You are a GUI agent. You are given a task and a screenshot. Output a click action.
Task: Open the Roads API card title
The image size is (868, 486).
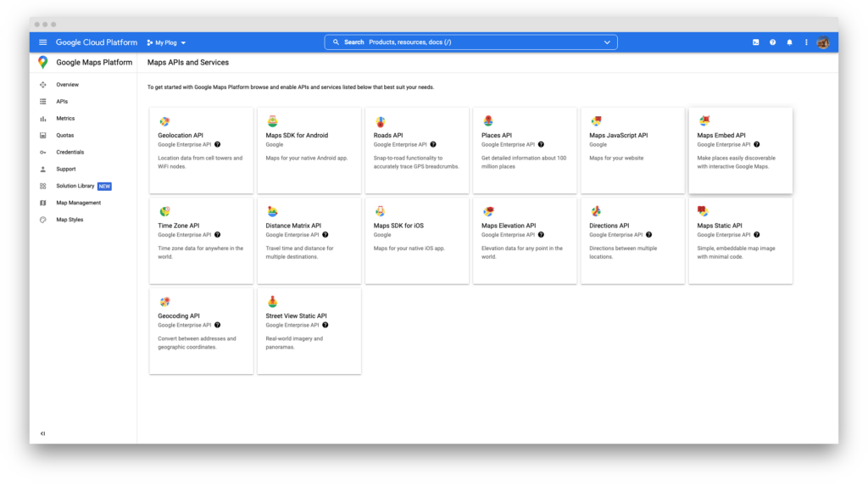coord(388,135)
